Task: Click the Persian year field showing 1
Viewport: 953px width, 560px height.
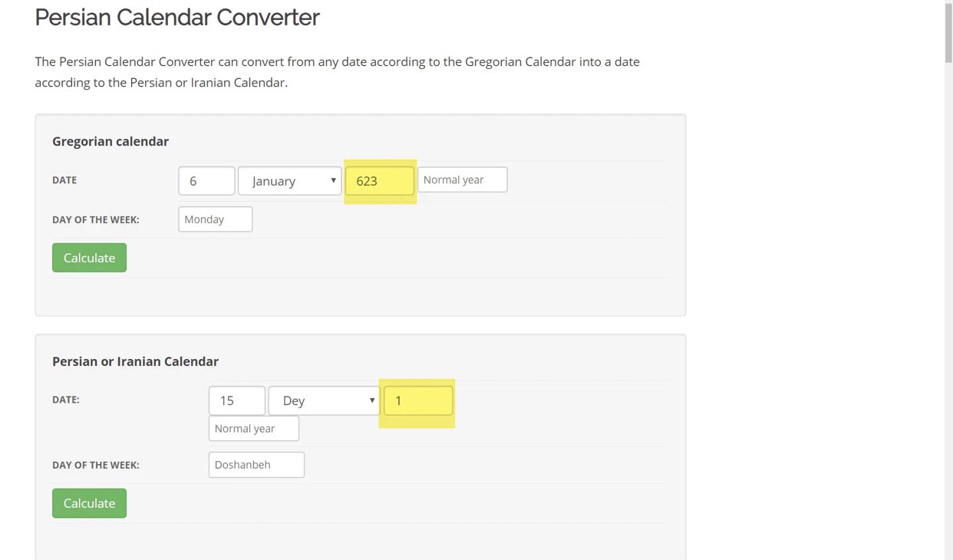Action: 417,400
